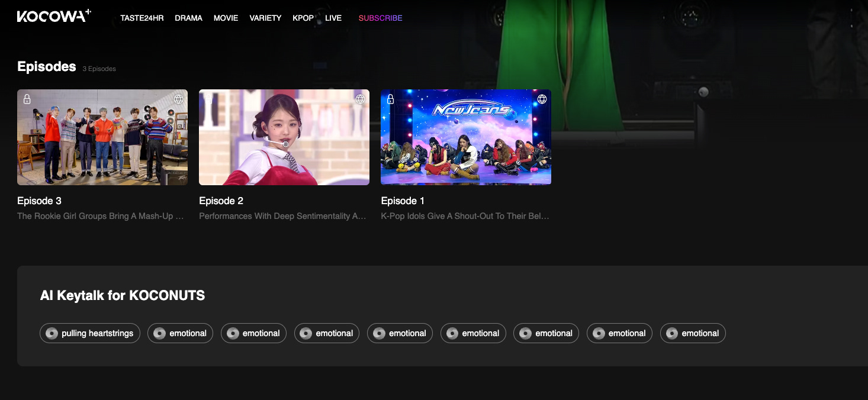Click the globe icon on Episode 1 thumbnail
Viewport: 868px width, 400px height.
point(542,99)
